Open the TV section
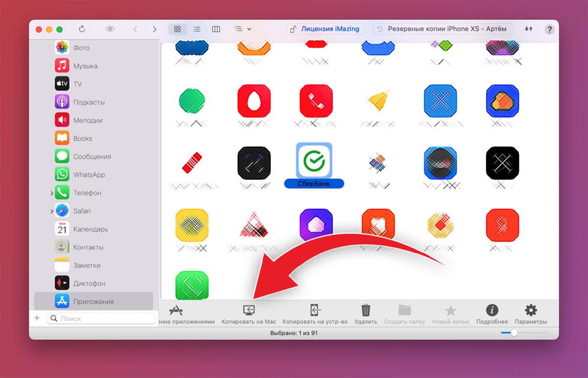The width and height of the screenshot is (588, 378). point(93,84)
